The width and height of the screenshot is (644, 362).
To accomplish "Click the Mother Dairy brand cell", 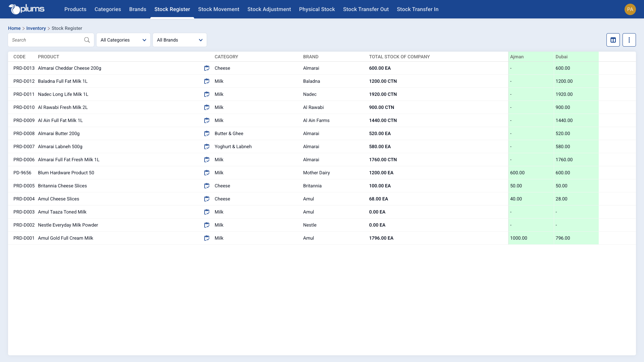I will click(x=317, y=173).
